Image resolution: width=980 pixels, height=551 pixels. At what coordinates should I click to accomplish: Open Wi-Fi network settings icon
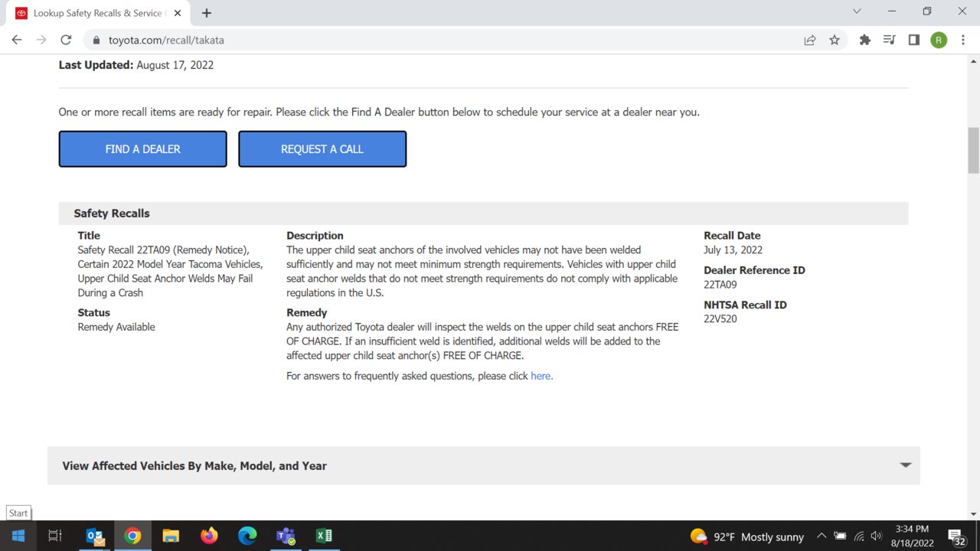point(859,536)
